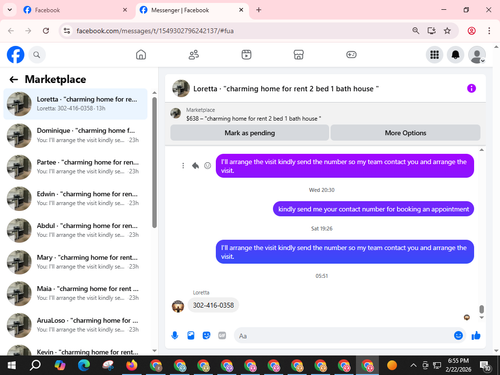
Task: Close the Facebook browser tab
Action: [125, 10]
